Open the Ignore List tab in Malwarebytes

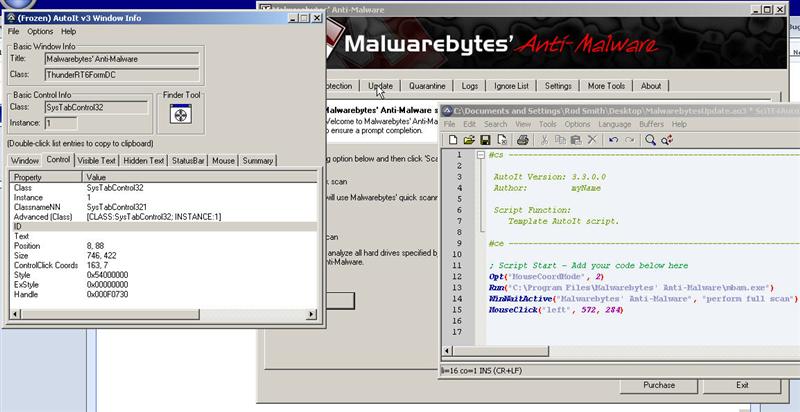[511, 86]
